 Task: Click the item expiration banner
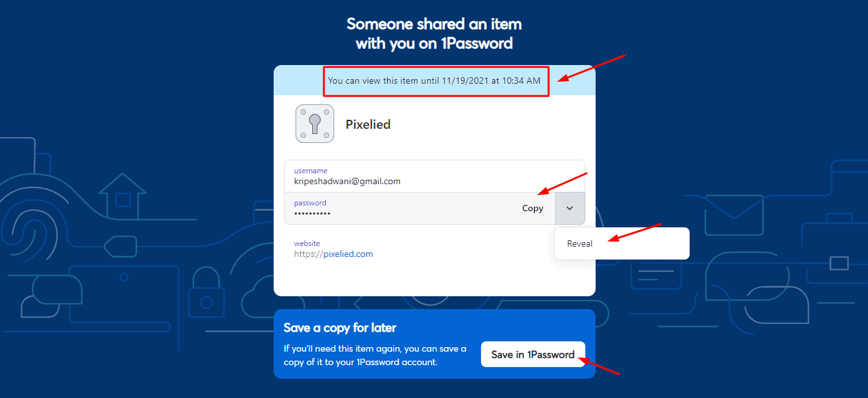click(x=435, y=81)
